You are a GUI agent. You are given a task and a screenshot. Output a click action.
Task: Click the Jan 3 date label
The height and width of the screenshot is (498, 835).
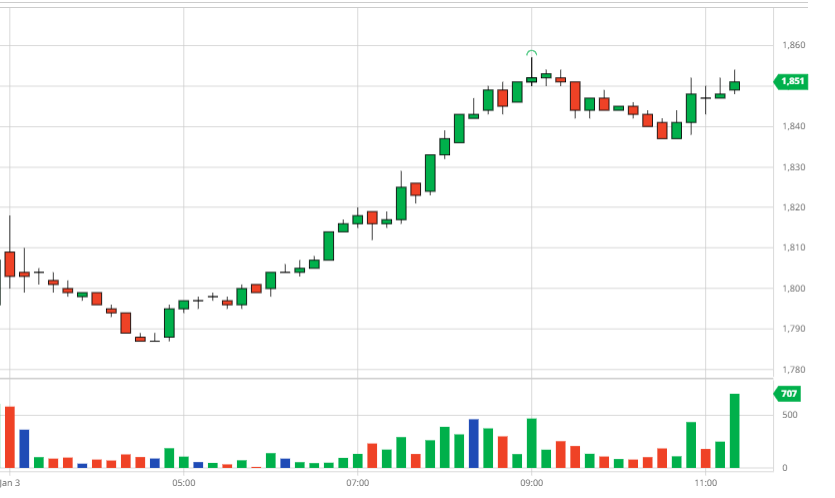click(x=10, y=483)
